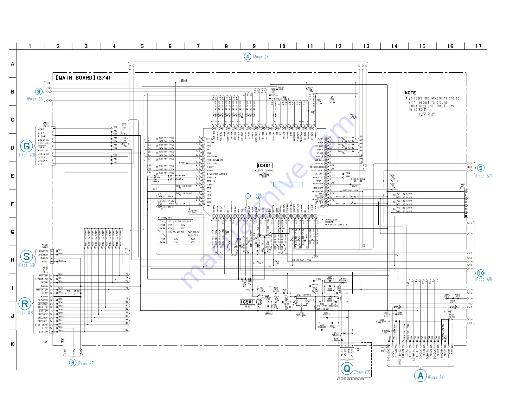
Task: Click column header 1 on the grid ruler
Action: click(x=30, y=46)
